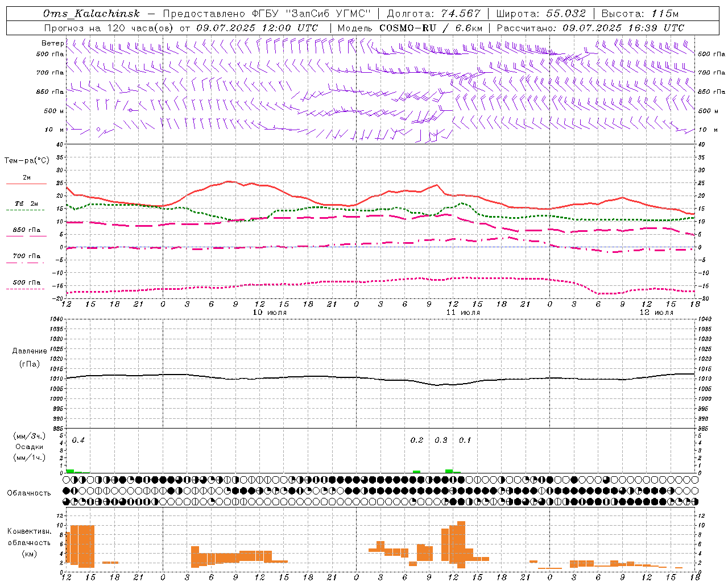Click the 'Осадки' precipitation label

point(30,447)
